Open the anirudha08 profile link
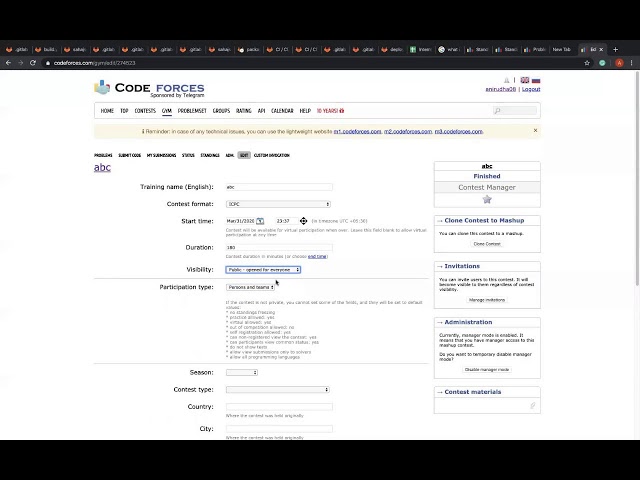This screenshot has width=640, height=480. pyautogui.click(x=501, y=89)
